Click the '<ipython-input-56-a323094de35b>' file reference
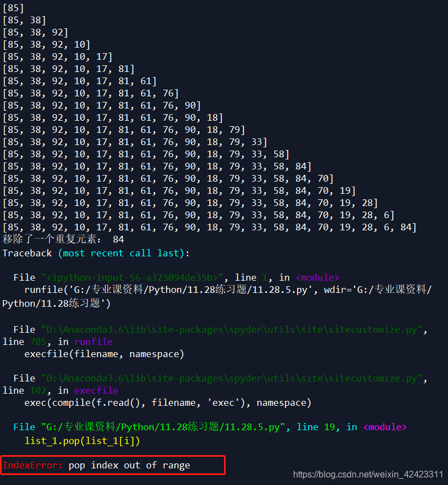This screenshot has width=448, height=485. pos(132,277)
